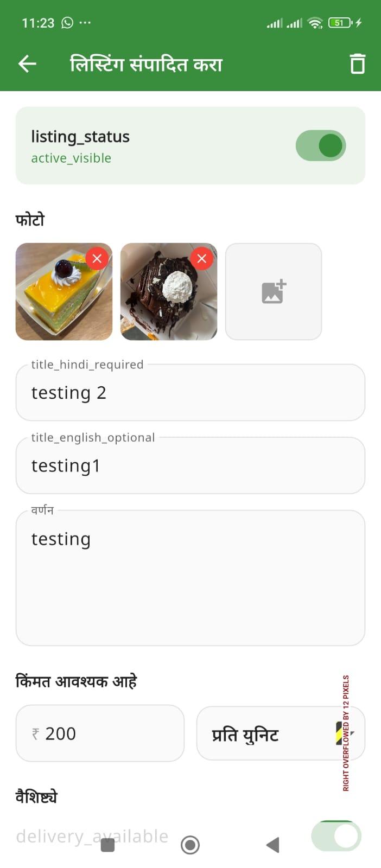Tap the home button in the navigation bar
This screenshot has width=381, height=868.
tap(190, 845)
